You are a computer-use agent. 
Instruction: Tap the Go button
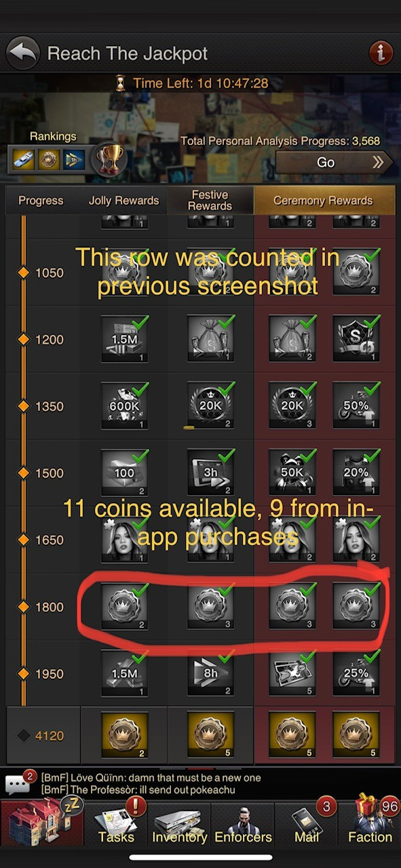(x=335, y=163)
